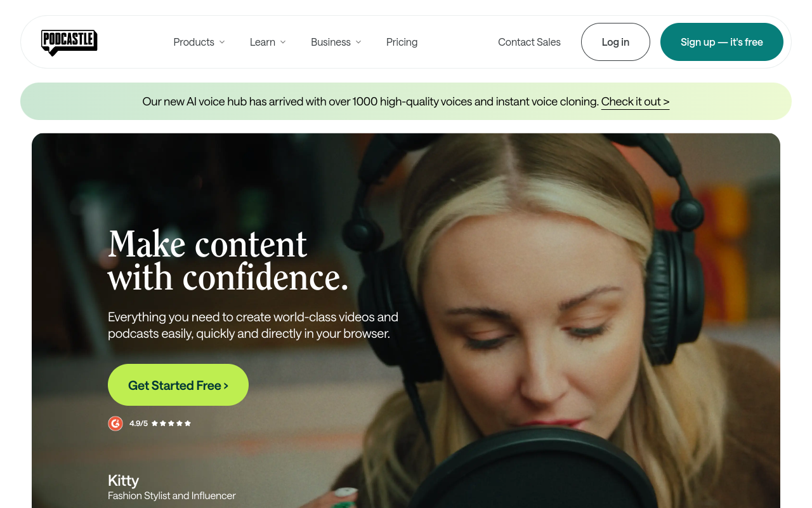This screenshot has width=812, height=508.
Task: Click the chevron arrow beside Business
Action: click(358, 42)
